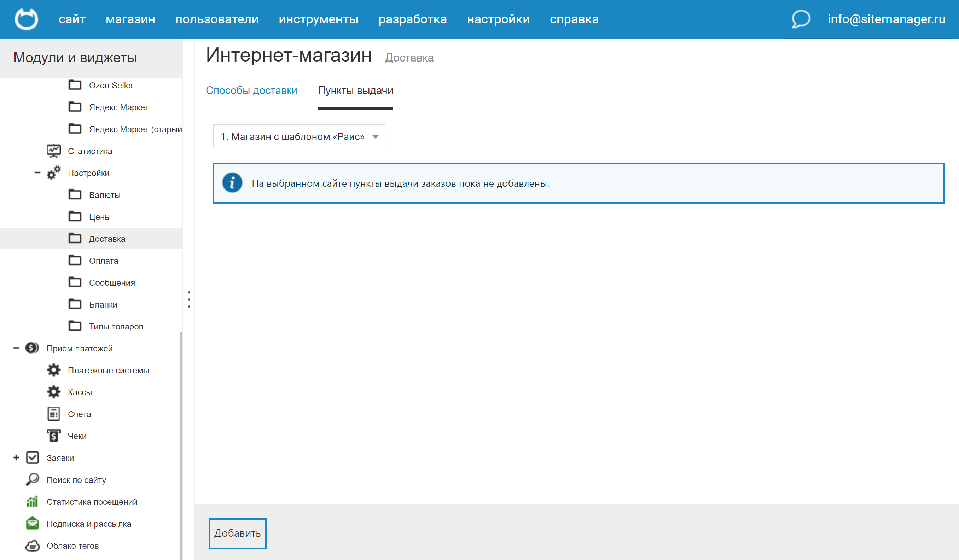
Task: Click the Добавить button
Action: point(237,534)
